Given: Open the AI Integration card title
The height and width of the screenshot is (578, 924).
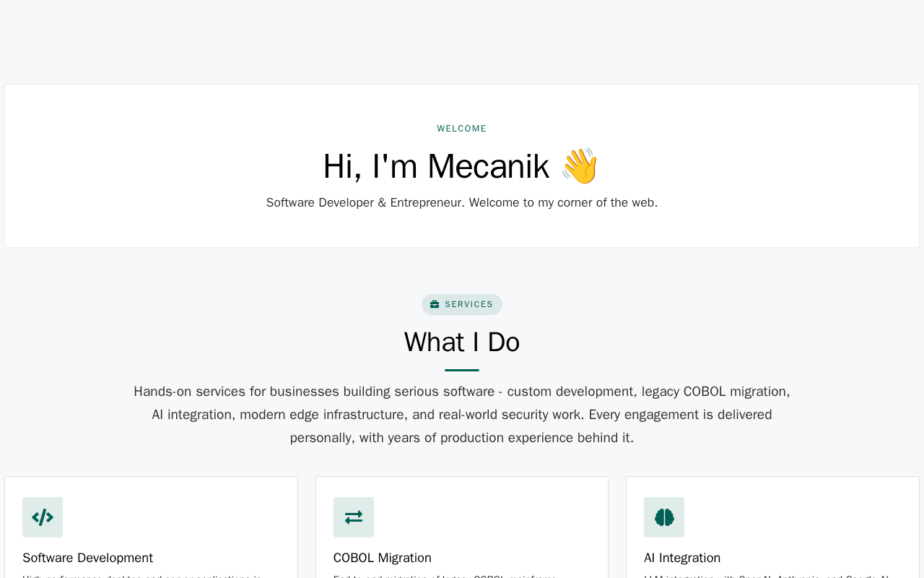Looking at the screenshot, I should point(682,558).
